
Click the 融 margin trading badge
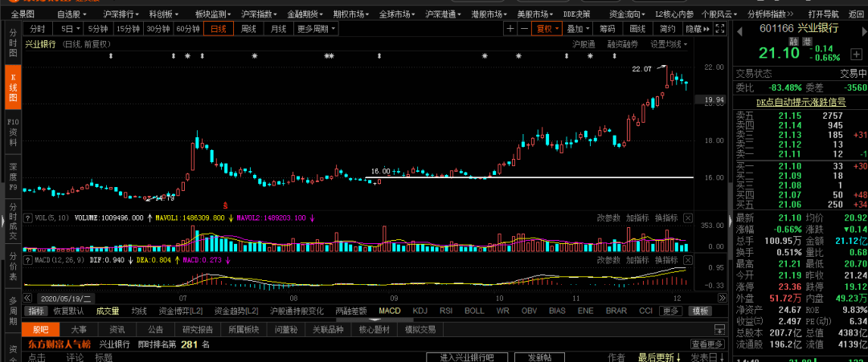point(792,42)
